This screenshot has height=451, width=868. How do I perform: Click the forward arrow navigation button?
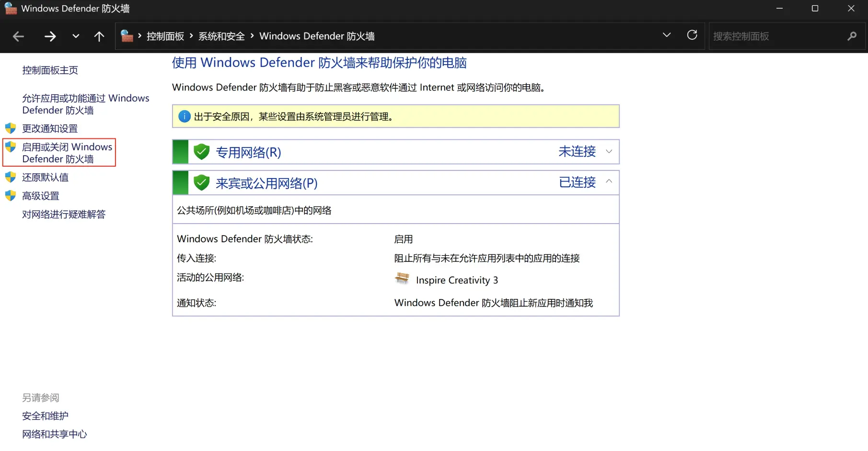click(50, 36)
